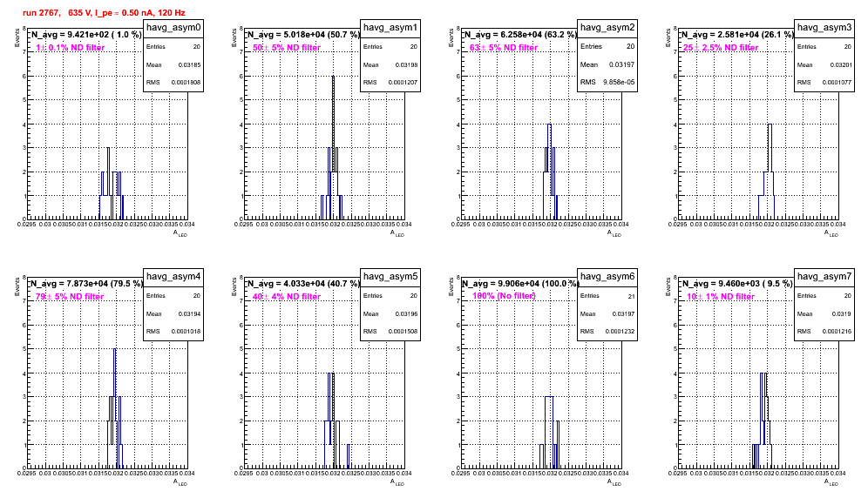868x498 pixels.
Task: Click Mean 0.0319 in havg_asym7 stats
Action: [824, 314]
